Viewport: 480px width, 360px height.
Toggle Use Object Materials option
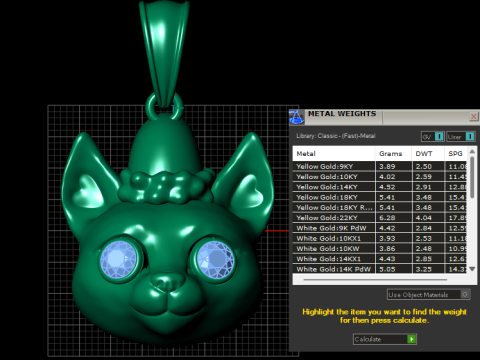[x=428, y=295]
